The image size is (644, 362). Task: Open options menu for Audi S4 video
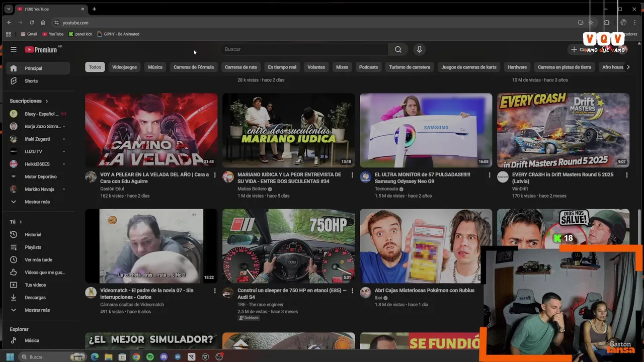352,291
